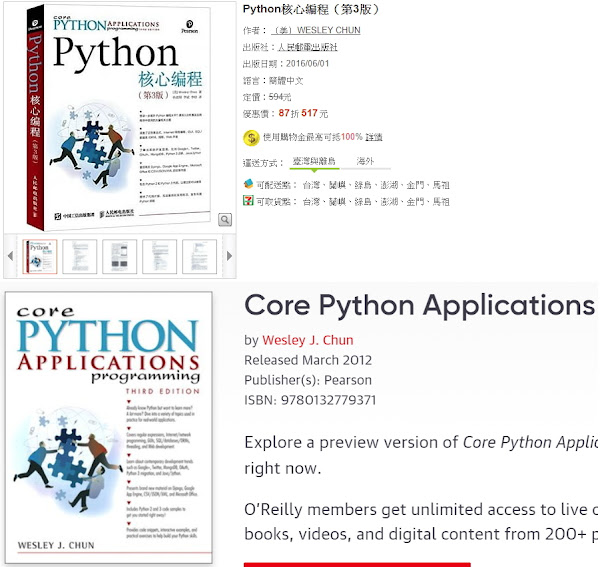Switch to the 海外 shipping tab

(x=365, y=161)
